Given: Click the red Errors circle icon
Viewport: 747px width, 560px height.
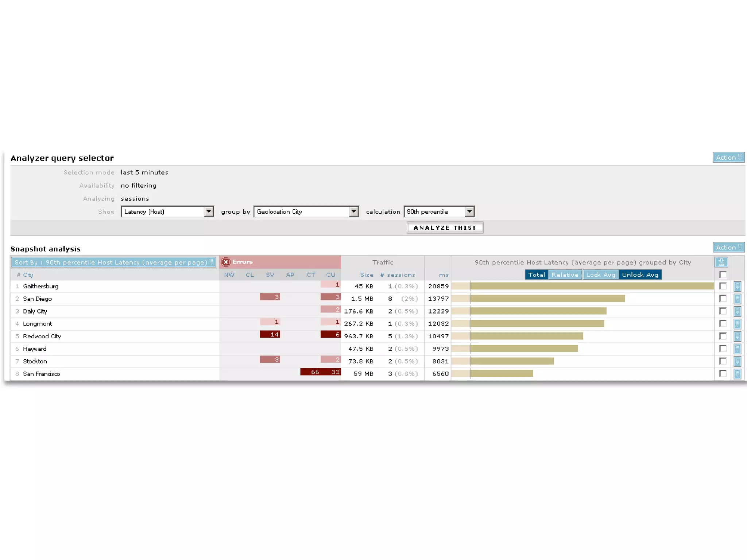Looking at the screenshot, I should (x=226, y=262).
